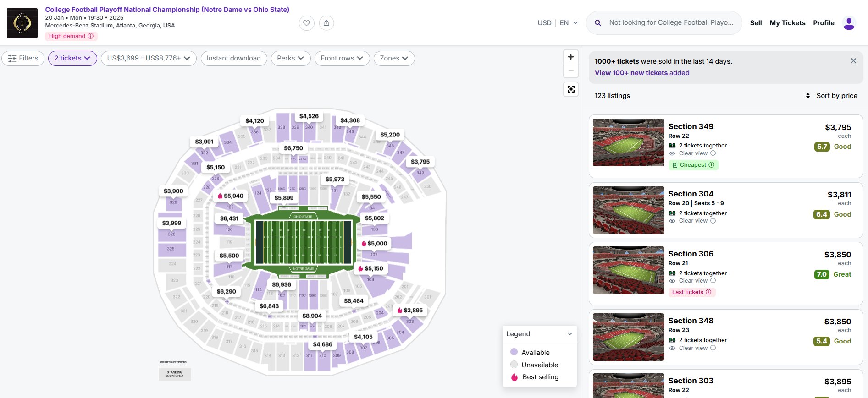Select the Section 306 listing thumbnail
Image resolution: width=868 pixels, height=398 pixels.
tap(629, 270)
